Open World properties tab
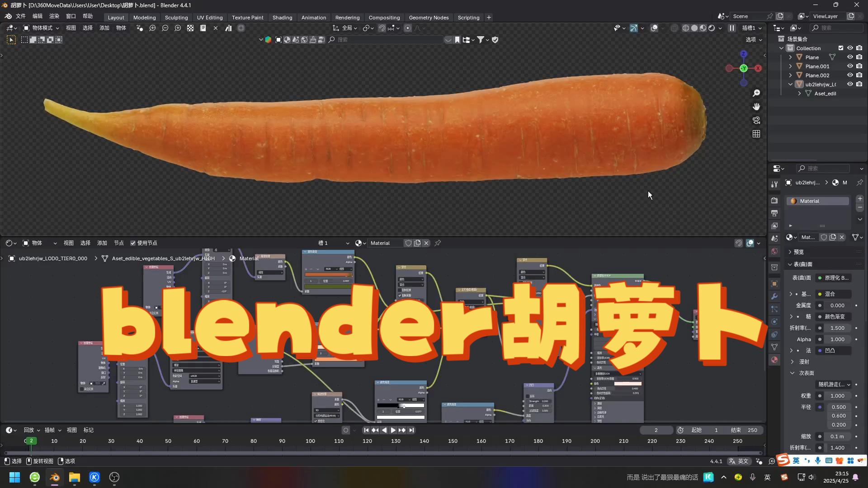The width and height of the screenshot is (868, 488). point(774,251)
